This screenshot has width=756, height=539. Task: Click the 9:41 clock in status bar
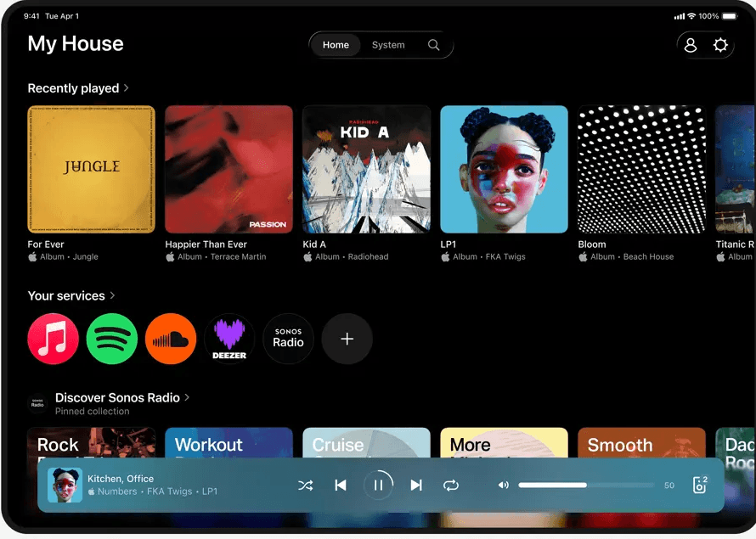[x=31, y=16]
